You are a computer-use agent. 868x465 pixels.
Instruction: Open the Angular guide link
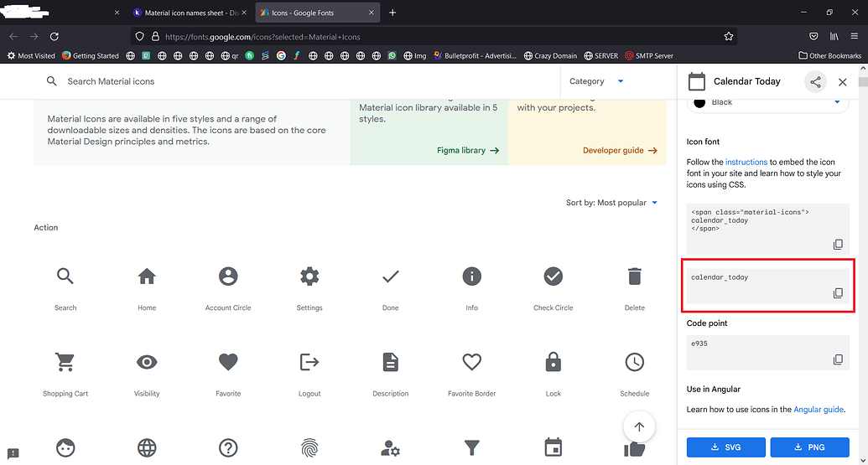point(819,410)
